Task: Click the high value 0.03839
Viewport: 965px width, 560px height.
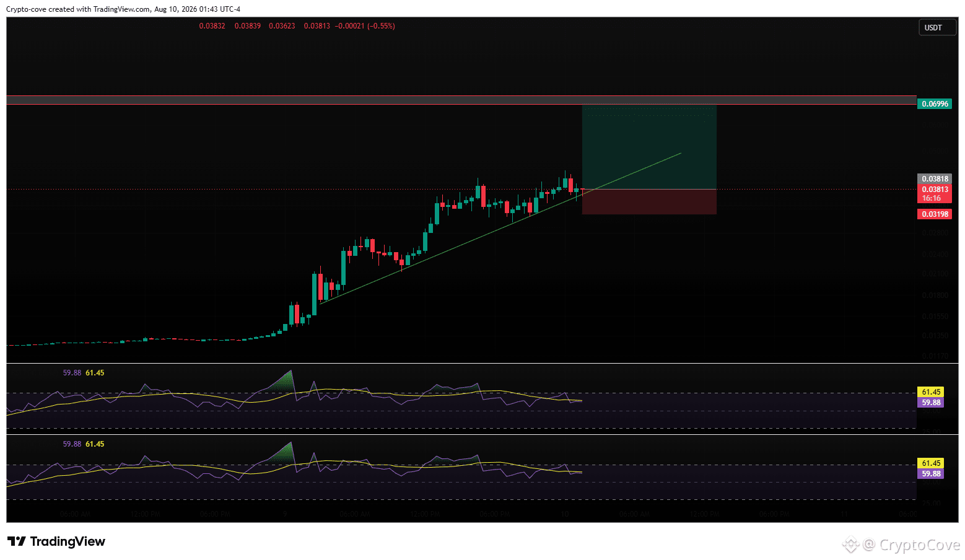Action: pos(247,26)
